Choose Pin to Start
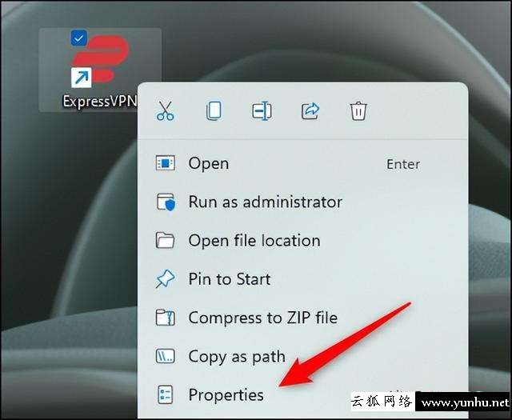This screenshot has width=512, height=420. click(x=302, y=279)
